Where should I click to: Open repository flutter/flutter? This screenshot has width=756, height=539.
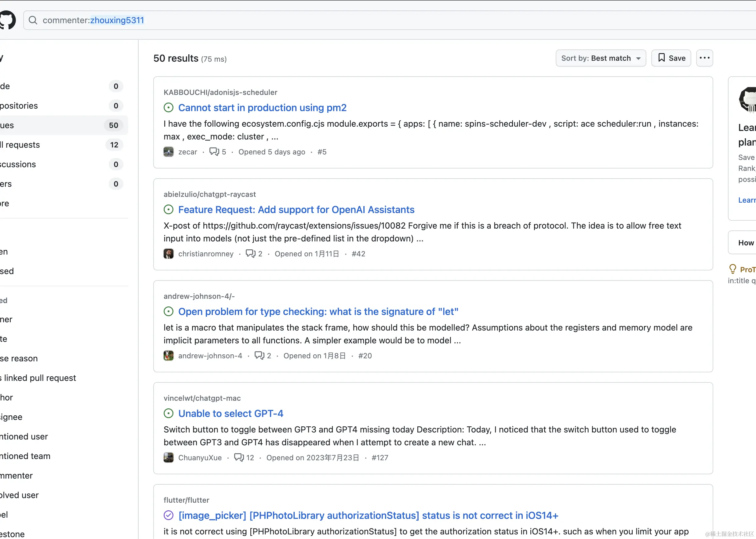click(x=186, y=500)
